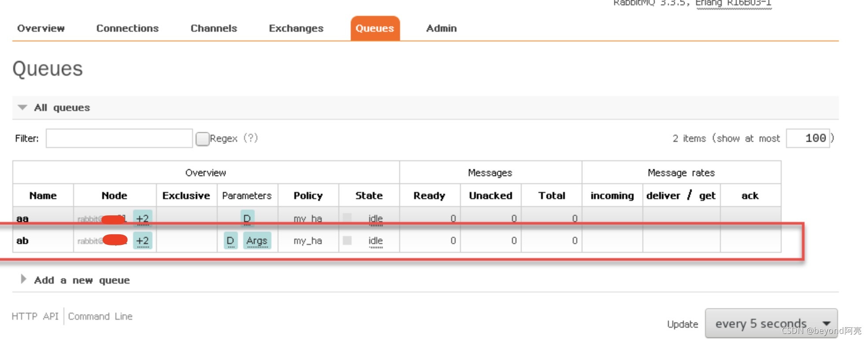Viewport: 868px width, 340px height.
Task: Click the (?) help next to Regex
Action: tap(250, 138)
